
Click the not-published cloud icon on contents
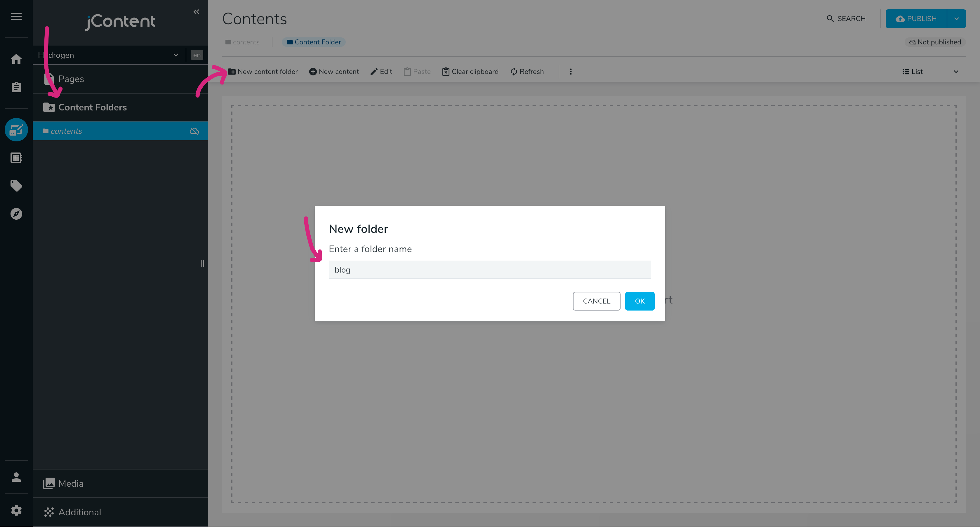click(x=194, y=131)
